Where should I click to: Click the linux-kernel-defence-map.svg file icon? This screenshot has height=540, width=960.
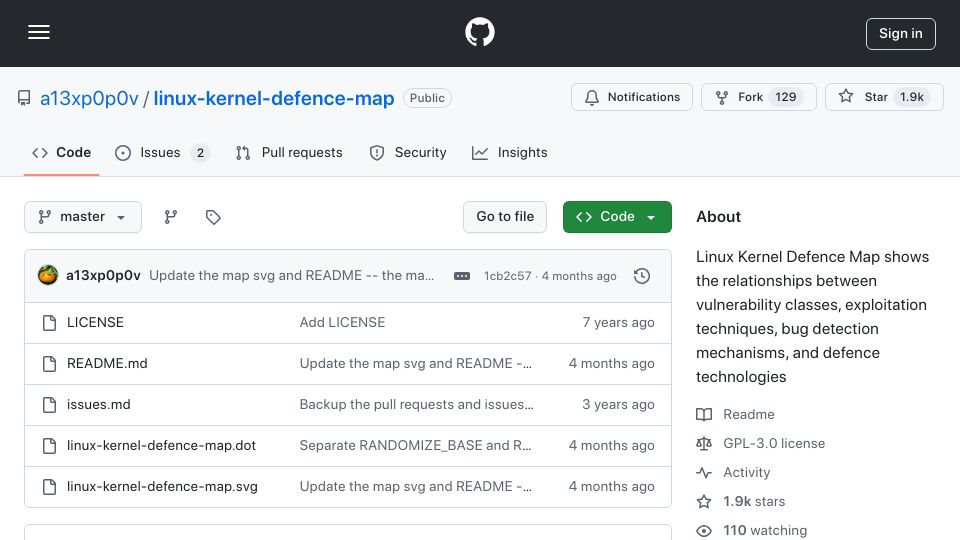click(50, 487)
